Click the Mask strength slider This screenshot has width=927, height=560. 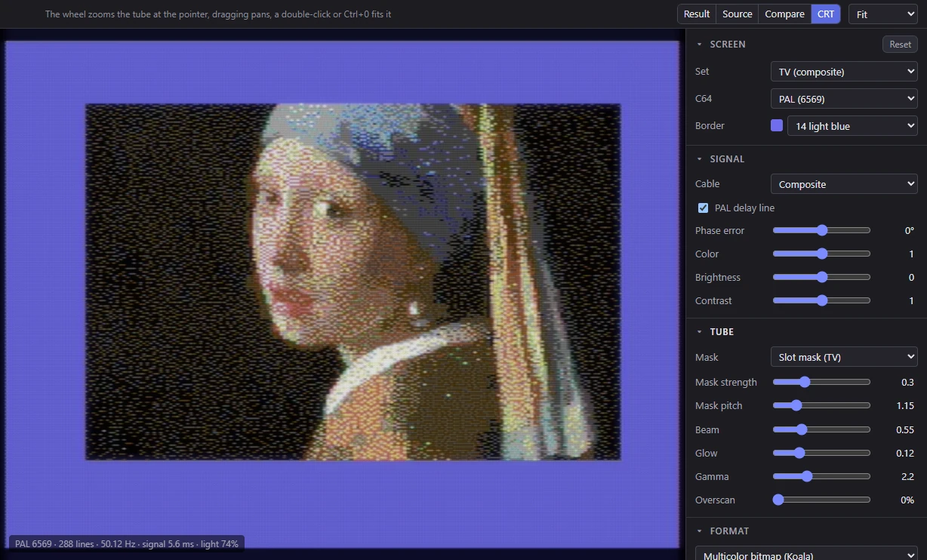pos(821,383)
